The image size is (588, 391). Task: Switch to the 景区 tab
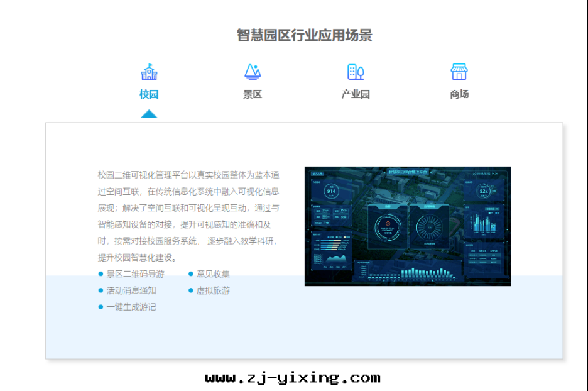point(252,93)
